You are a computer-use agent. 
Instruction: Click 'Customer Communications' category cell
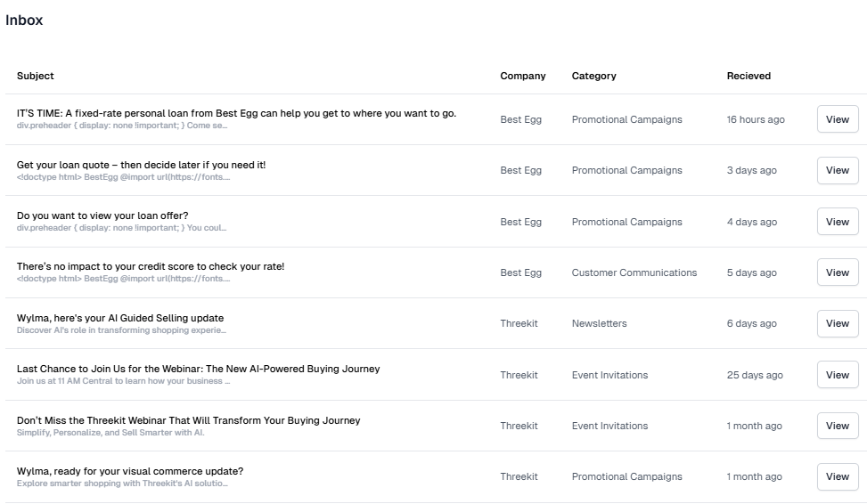click(634, 272)
